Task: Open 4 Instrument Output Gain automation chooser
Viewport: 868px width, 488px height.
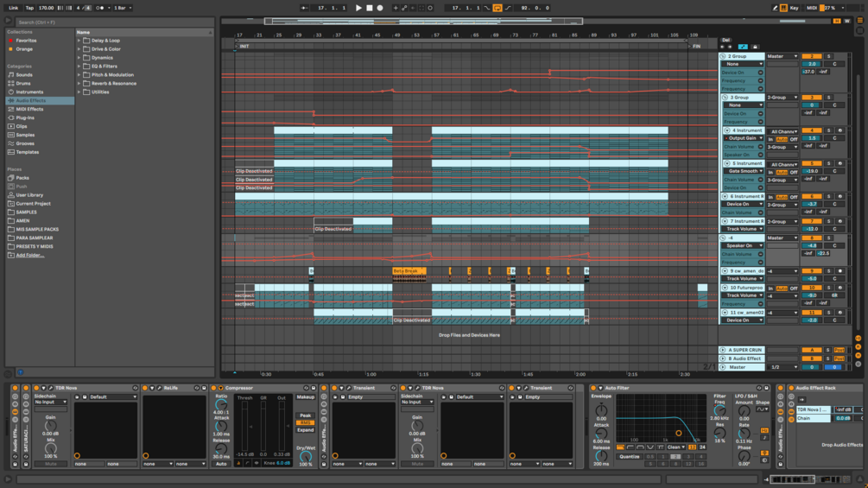Action: point(744,138)
